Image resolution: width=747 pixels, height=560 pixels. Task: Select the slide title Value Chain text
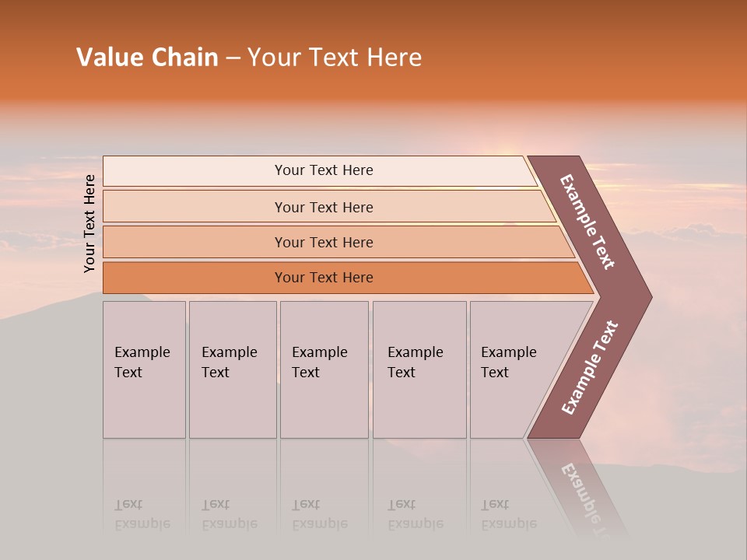[x=147, y=57]
